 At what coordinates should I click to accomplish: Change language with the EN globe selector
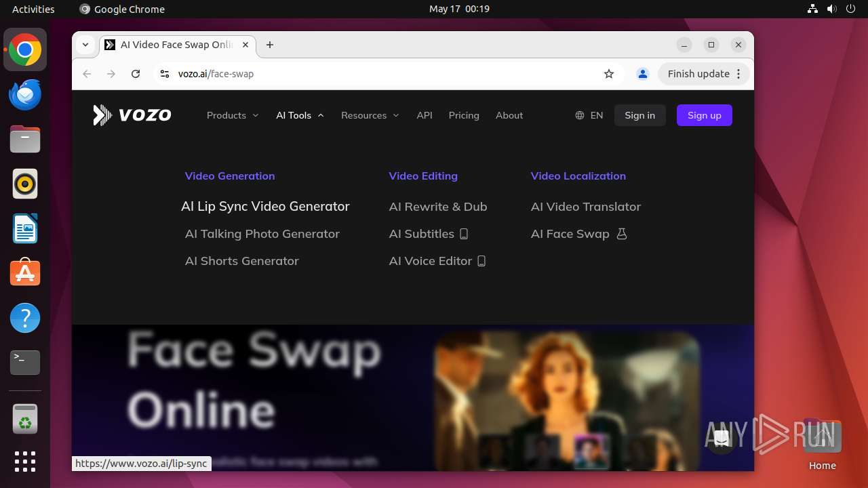coord(589,115)
